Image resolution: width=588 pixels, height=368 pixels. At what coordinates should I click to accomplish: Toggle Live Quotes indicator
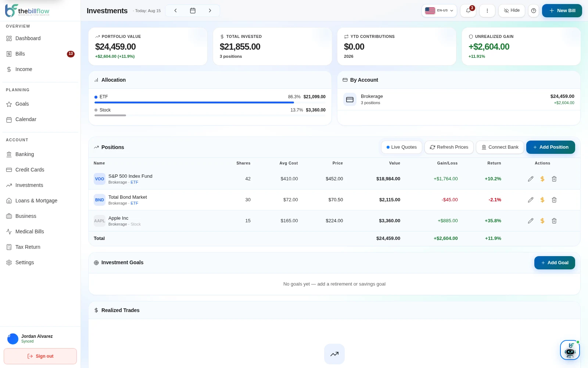click(x=402, y=147)
